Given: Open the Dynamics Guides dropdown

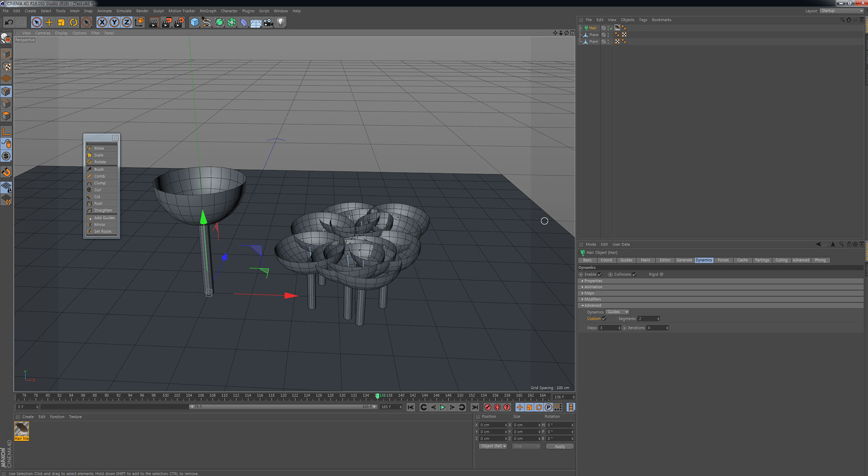Looking at the screenshot, I should tap(618, 312).
